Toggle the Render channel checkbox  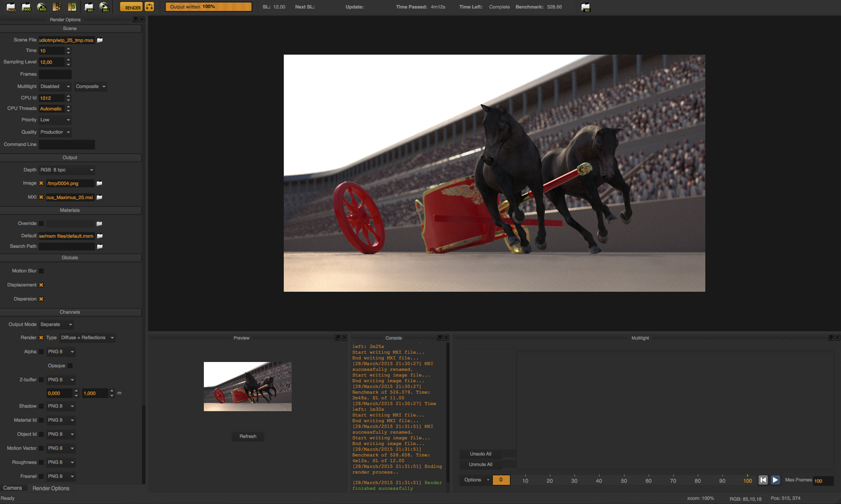(x=41, y=338)
